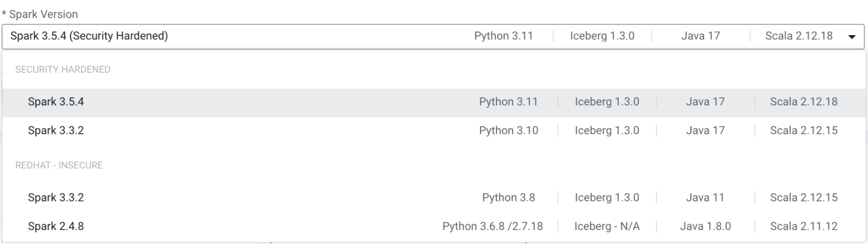This screenshot has width=868, height=244.
Task: Click Python 3.6.8 /2.7.18 text
Action: click(x=492, y=226)
